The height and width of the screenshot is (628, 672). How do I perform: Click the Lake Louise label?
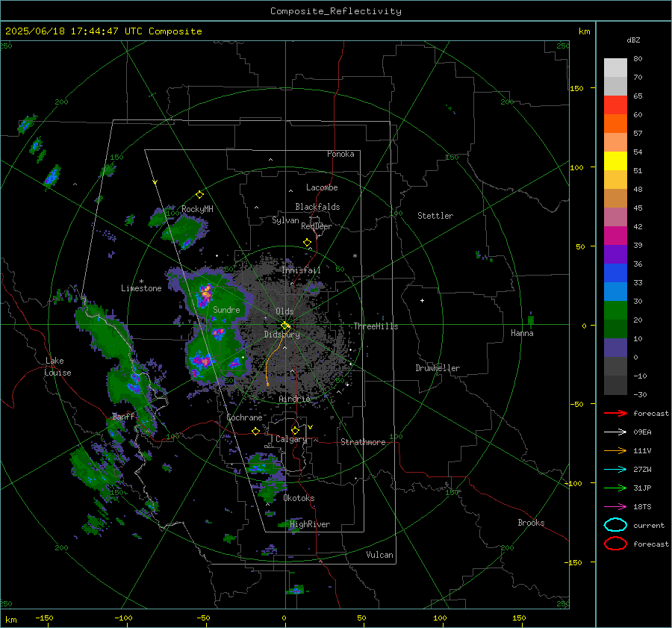click(x=58, y=367)
